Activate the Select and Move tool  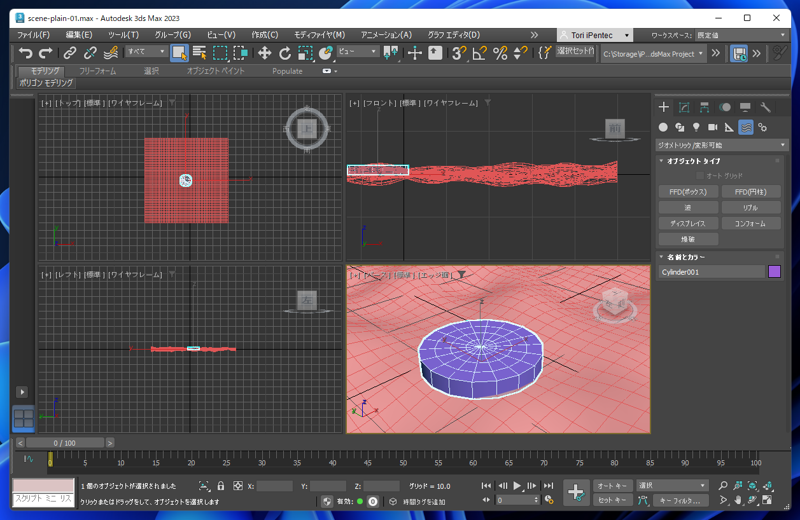(264, 53)
